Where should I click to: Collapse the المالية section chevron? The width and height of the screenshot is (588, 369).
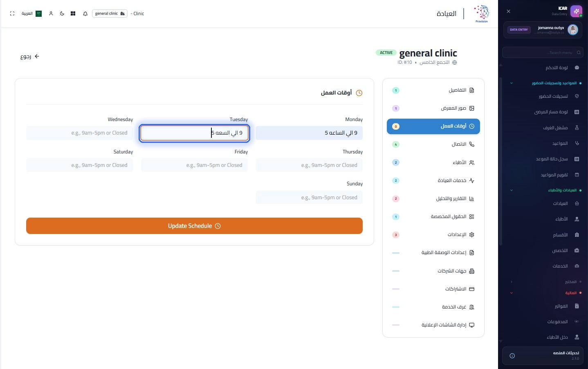click(511, 293)
